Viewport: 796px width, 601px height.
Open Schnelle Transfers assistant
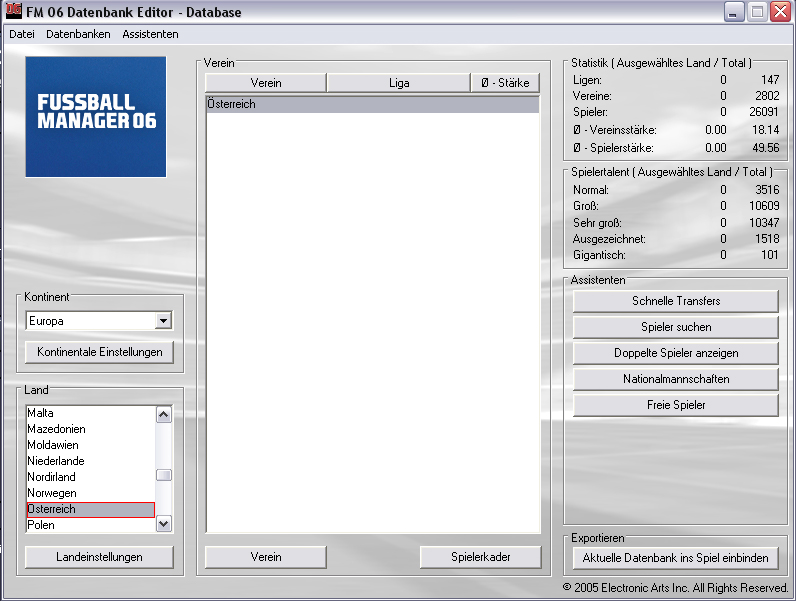point(676,301)
